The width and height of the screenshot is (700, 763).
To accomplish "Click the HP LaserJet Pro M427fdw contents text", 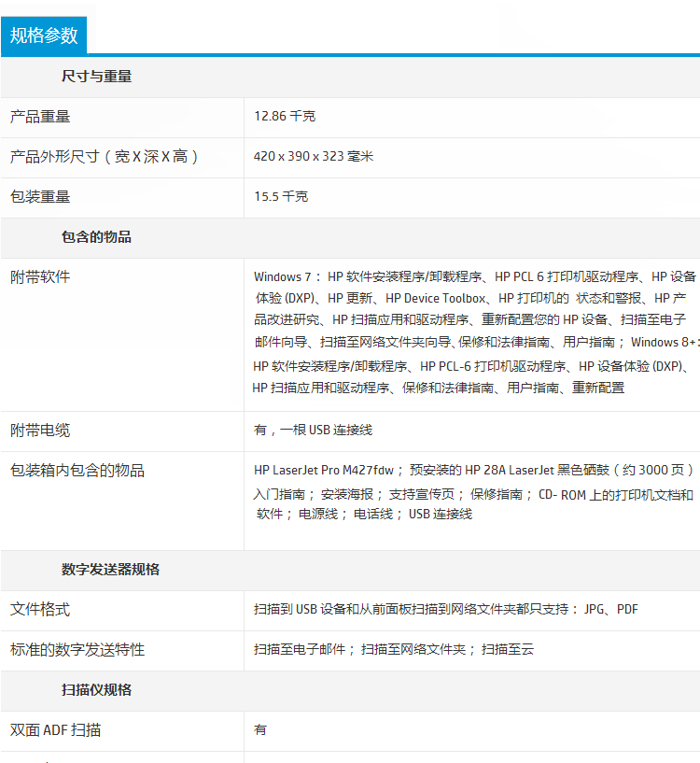I will 474,492.
